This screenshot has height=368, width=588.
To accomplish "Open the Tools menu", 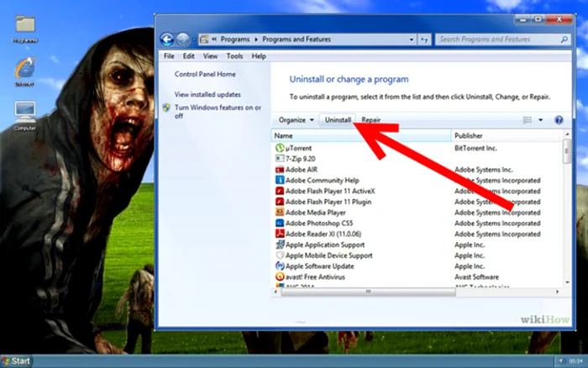I will coord(234,56).
